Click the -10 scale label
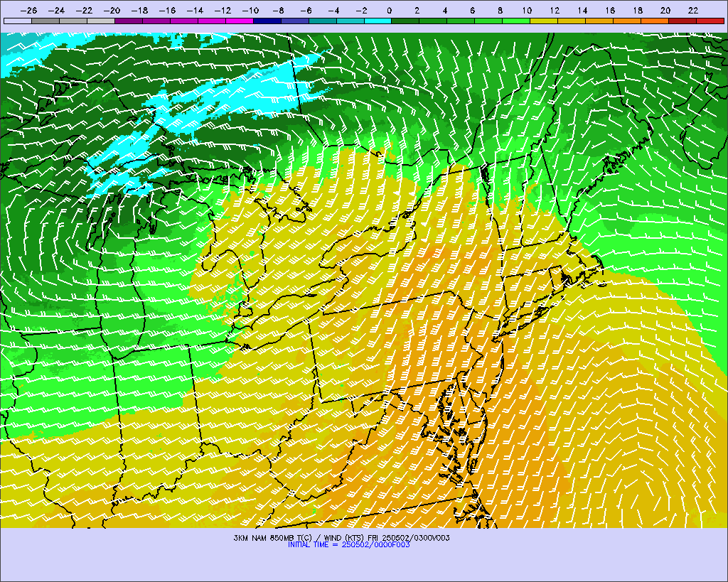 [x=251, y=10]
